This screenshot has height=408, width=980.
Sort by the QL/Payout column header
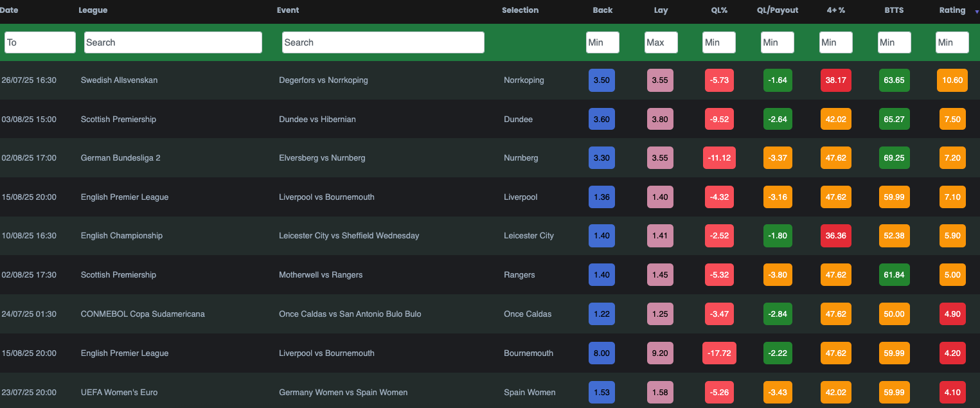pos(778,10)
